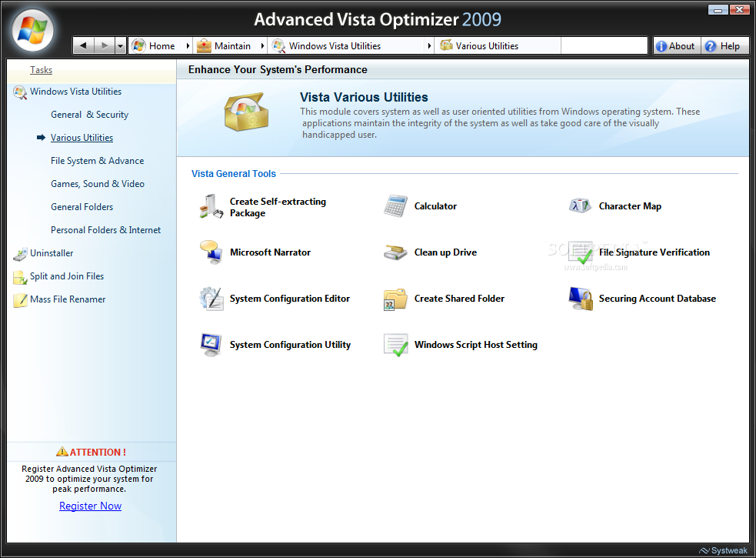The image size is (756, 558).
Task: Select Windows Vista Utilities breadcrumb text
Action: (335, 46)
